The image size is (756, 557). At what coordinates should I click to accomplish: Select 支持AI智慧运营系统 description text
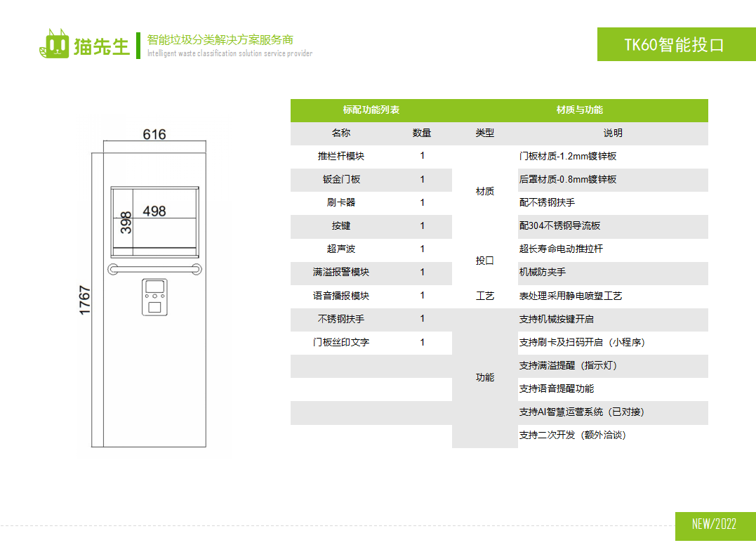click(581, 412)
